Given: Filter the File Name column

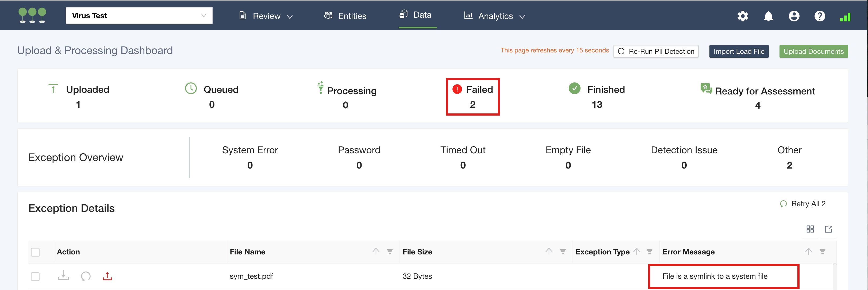Looking at the screenshot, I should [x=390, y=251].
